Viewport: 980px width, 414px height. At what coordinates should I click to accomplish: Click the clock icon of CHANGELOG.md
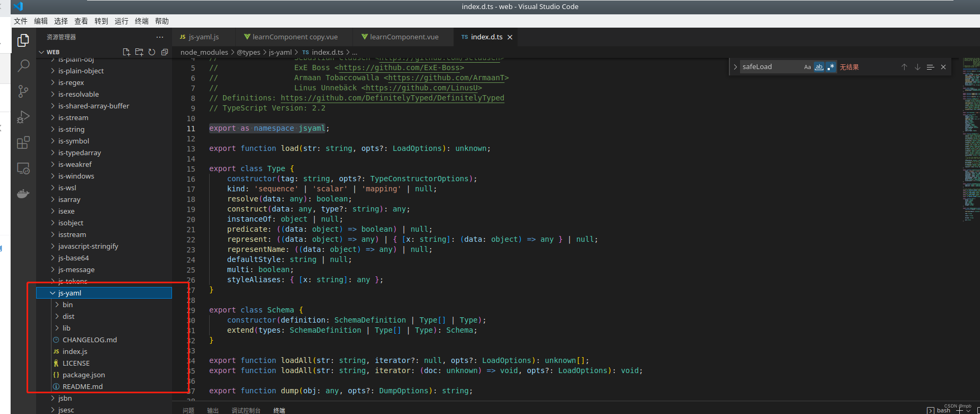56,340
